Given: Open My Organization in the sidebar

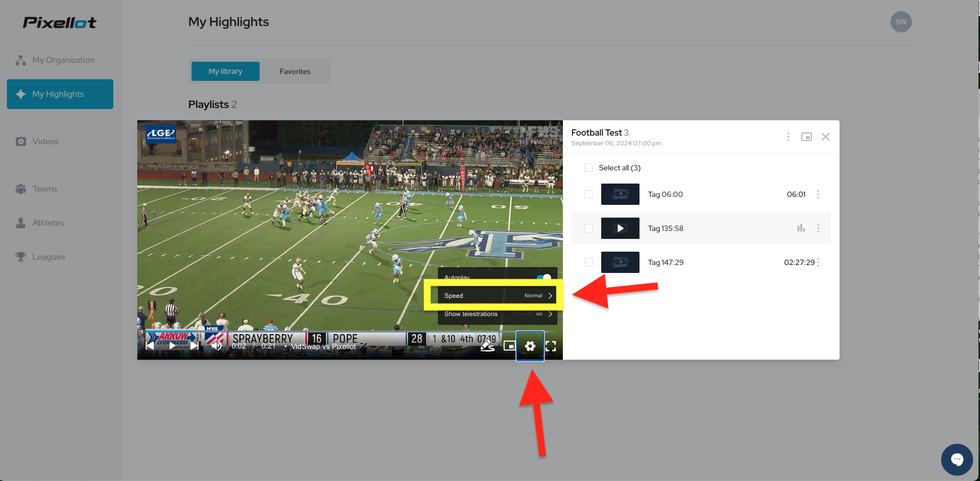Looking at the screenshot, I should (x=60, y=60).
